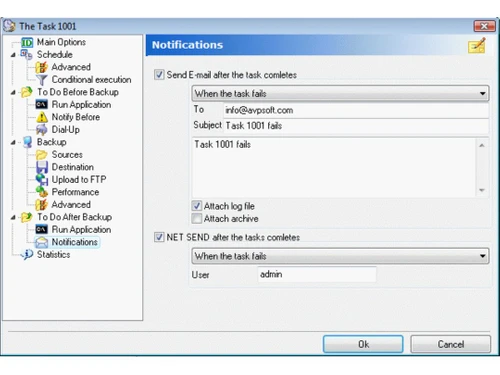Select the Performance tree item
This screenshot has height=375, width=500.
[75, 192]
